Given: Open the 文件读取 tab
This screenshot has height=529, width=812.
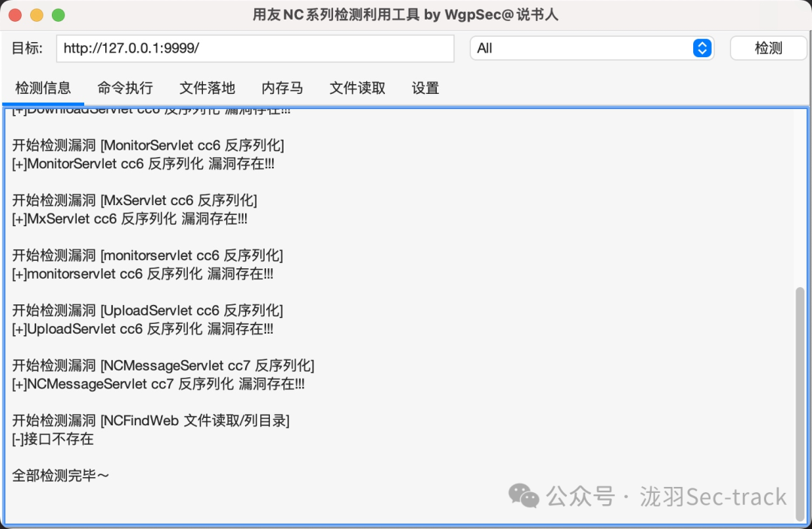Looking at the screenshot, I should [x=357, y=88].
